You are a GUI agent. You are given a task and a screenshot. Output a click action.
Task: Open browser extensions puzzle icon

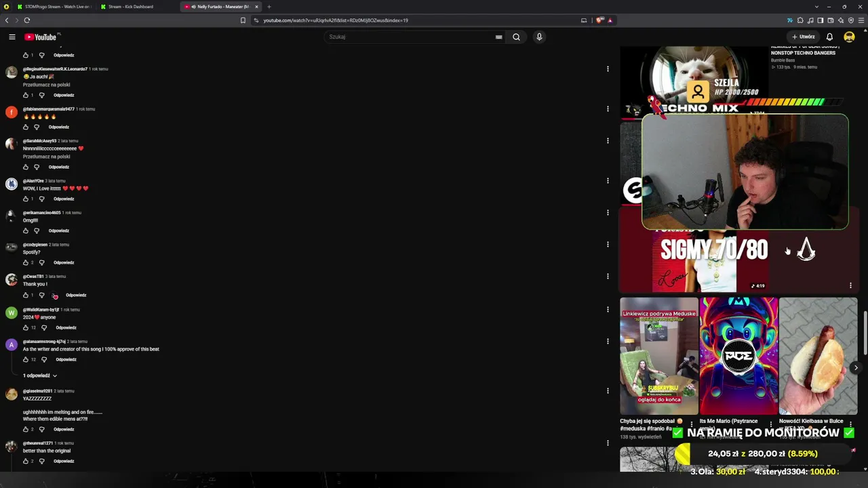[800, 20]
